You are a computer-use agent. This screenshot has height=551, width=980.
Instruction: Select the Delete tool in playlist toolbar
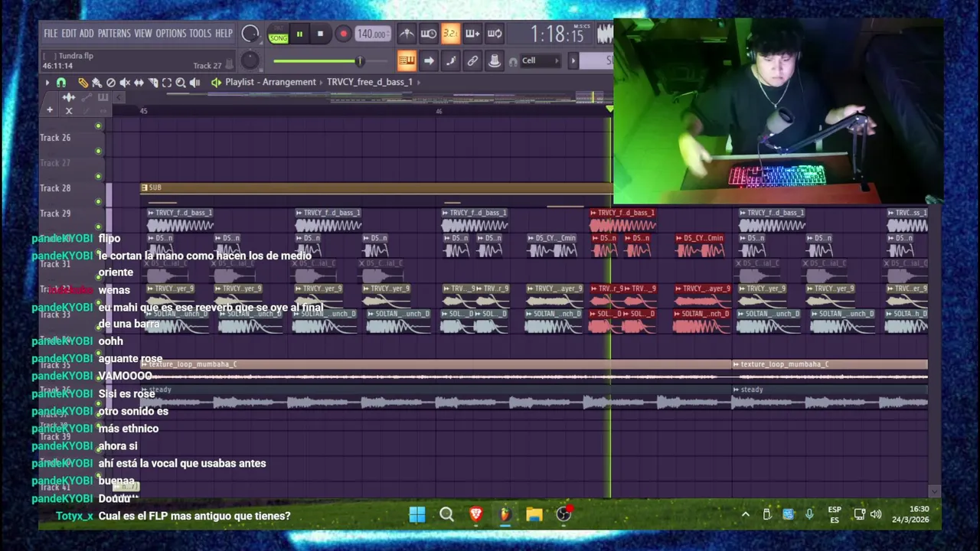111,83
